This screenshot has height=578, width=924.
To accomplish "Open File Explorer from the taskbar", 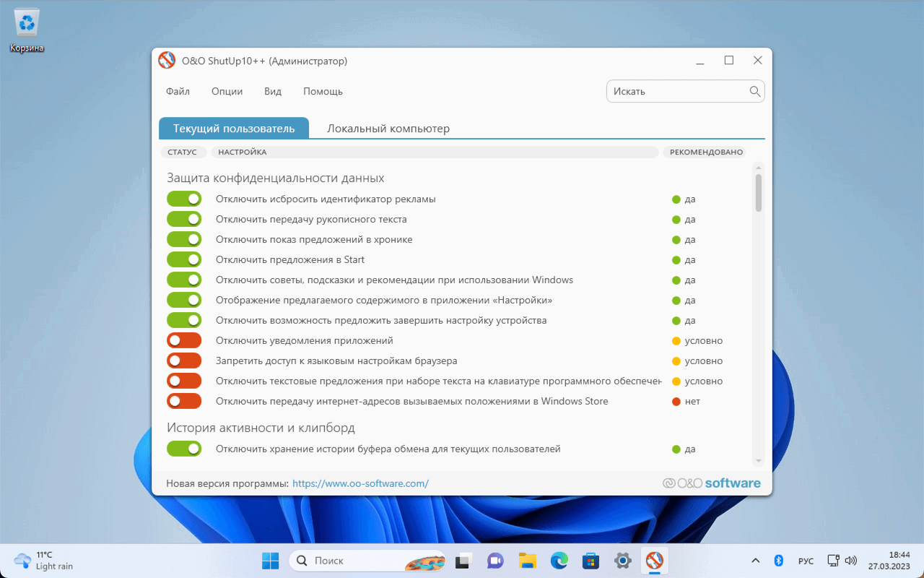I will pyautogui.click(x=528, y=561).
